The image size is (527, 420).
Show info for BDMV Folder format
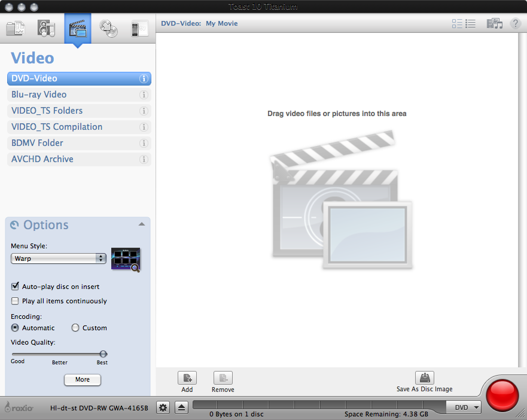[x=144, y=143]
